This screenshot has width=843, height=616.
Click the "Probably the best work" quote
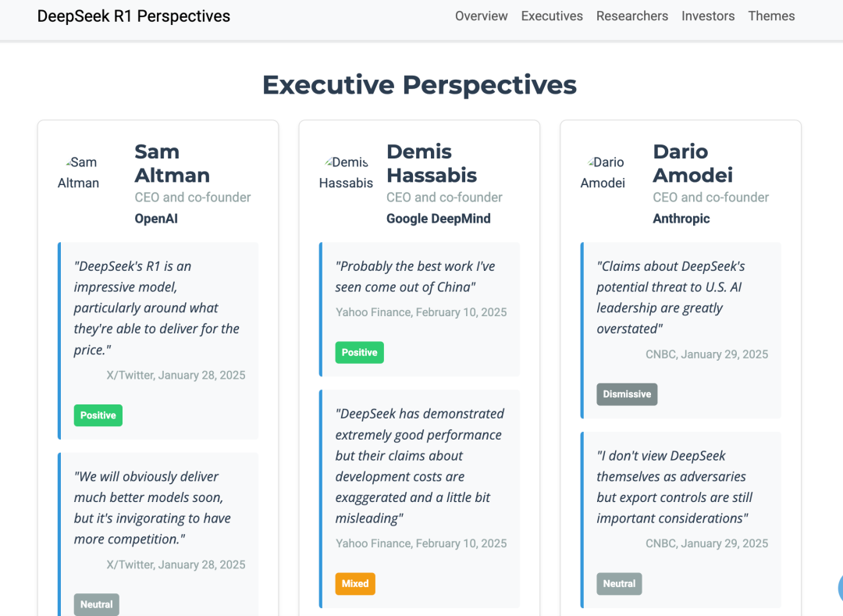coord(415,276)
